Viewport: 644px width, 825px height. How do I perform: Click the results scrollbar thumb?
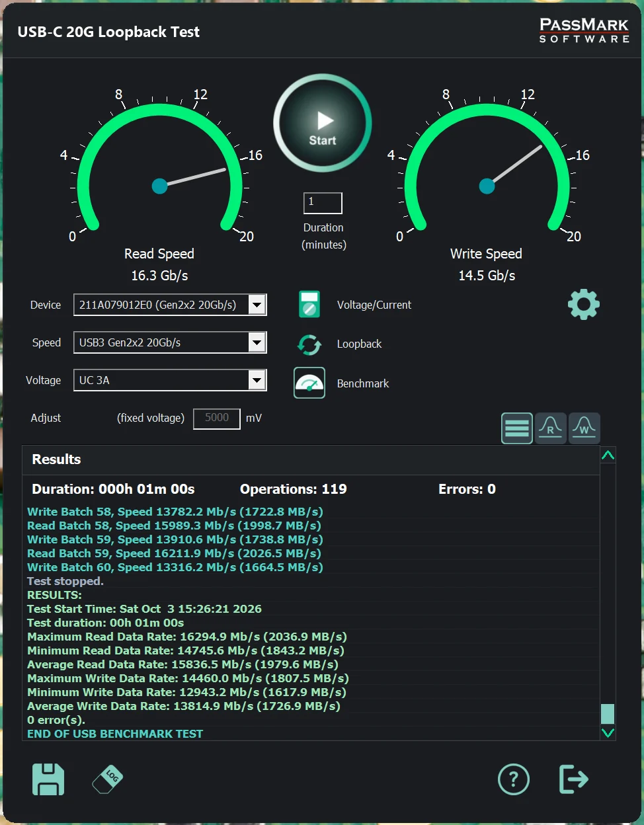pyautogui.click(x=608, y=714)
